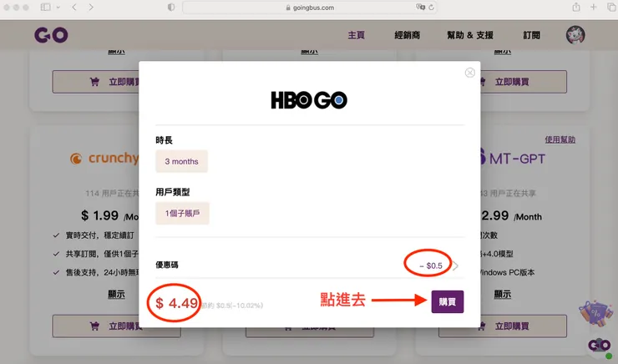Open the 訂閱 subscription navigation item
The height and width of the screenshot is (364, 618).
pyautogui.click(x=531, y=35)
